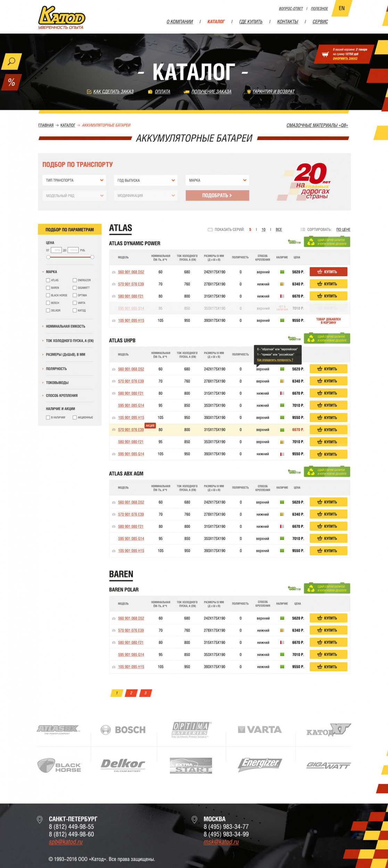Click the maximum price slider handle
The image size is (388, 868).
[92, 257]
